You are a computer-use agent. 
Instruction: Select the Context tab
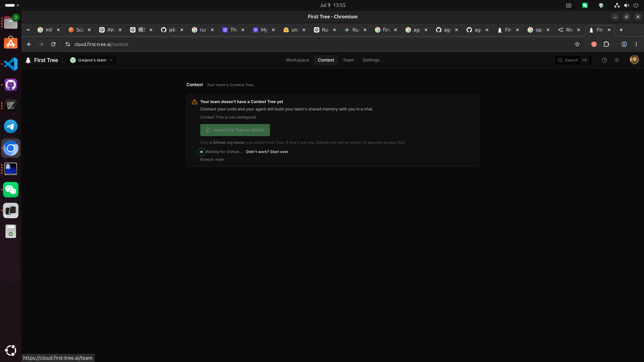[x=326, y=60]
